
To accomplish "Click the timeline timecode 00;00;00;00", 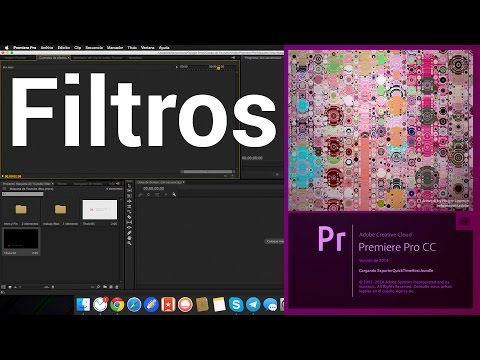I will pos(154,188).
